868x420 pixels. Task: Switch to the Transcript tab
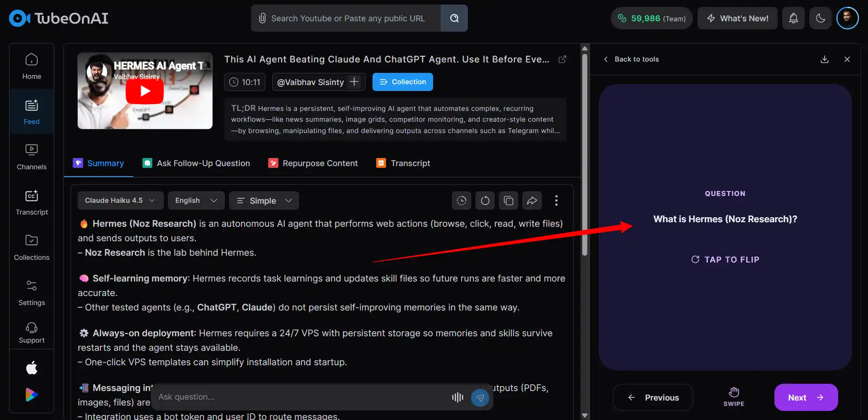pos(403,163)
